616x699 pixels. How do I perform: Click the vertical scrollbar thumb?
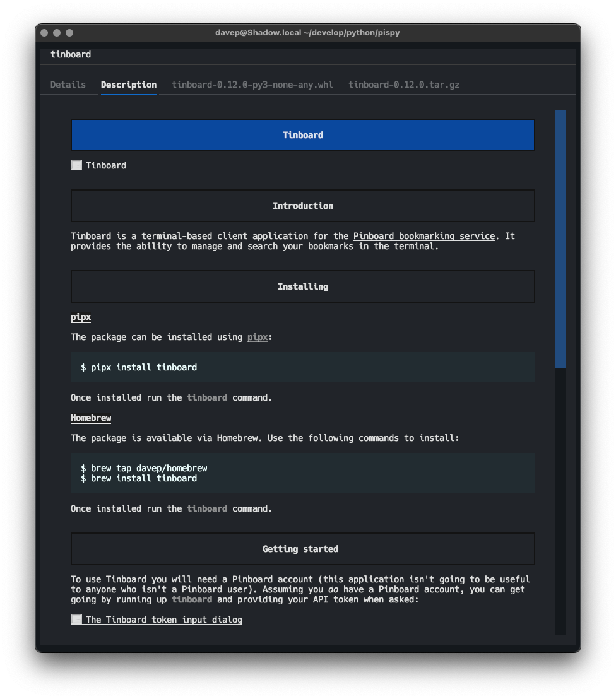coord(560,240)
